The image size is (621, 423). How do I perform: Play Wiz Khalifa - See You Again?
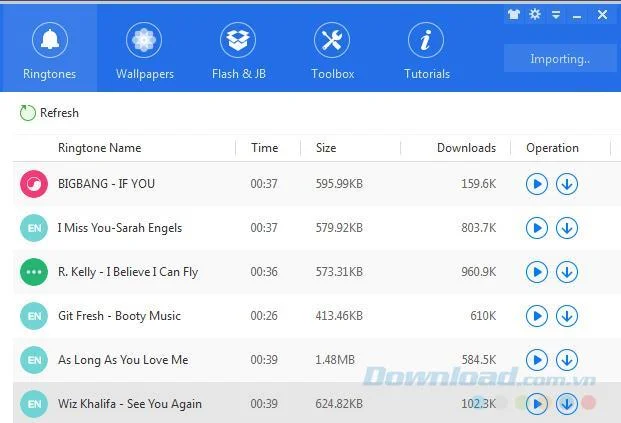pos(537,404)
